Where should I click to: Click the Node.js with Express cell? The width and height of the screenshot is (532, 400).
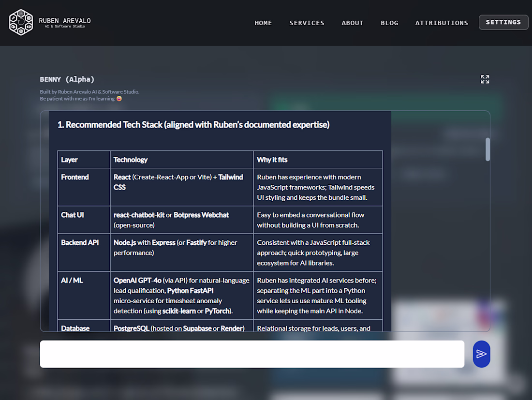pyautogui.click(x=181, y=252)
